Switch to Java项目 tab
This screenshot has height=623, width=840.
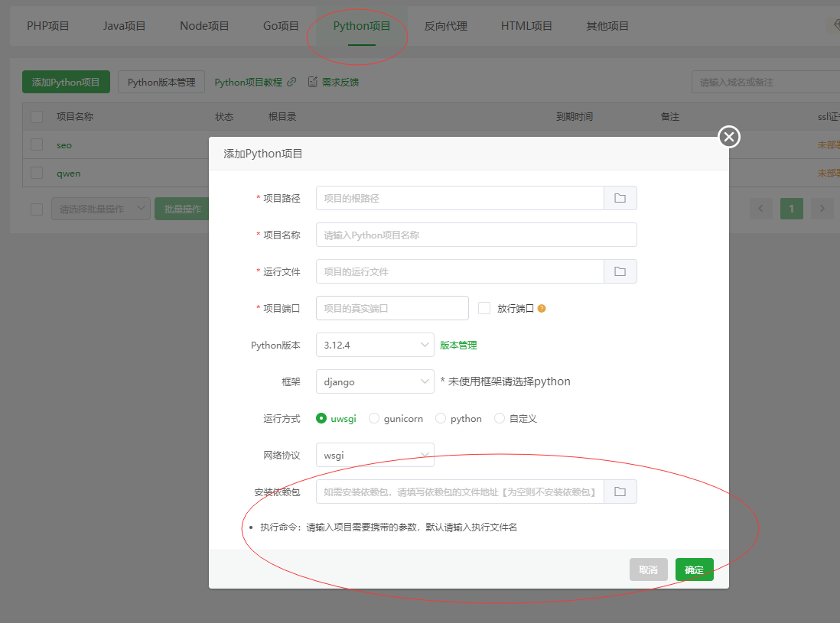coord(124,26)
